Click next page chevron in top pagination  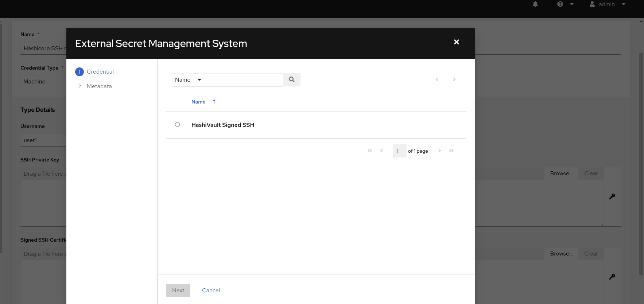454,79
